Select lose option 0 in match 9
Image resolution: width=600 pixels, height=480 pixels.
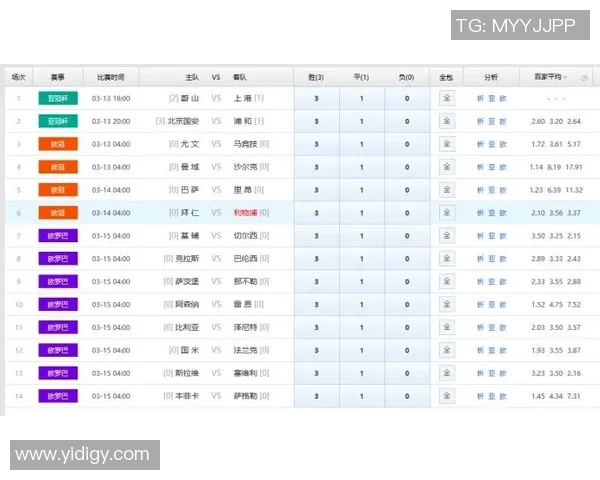407,282
